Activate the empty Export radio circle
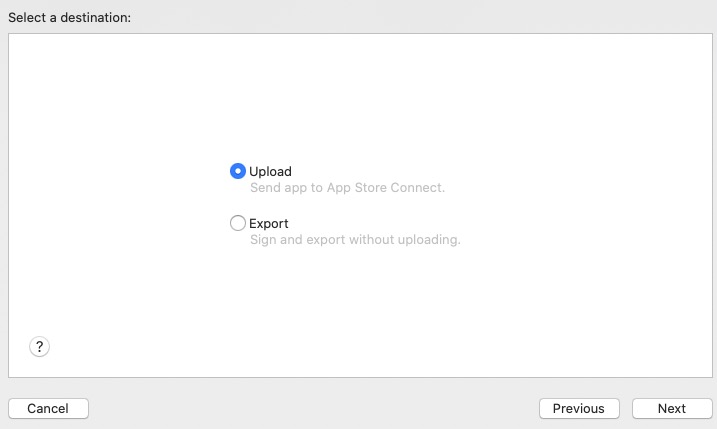717x429 pixels. click(x=238, y=223)
